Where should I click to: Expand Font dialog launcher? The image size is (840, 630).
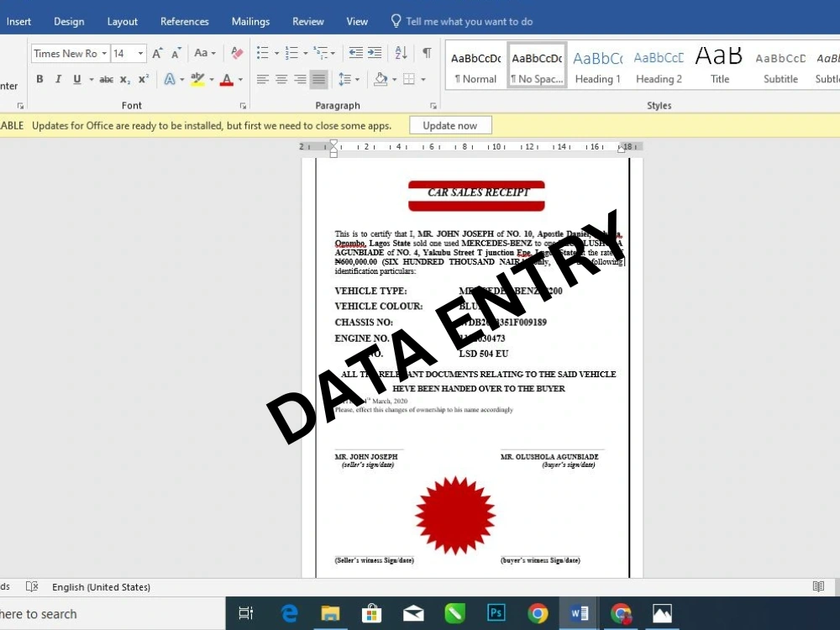(243, 106)
